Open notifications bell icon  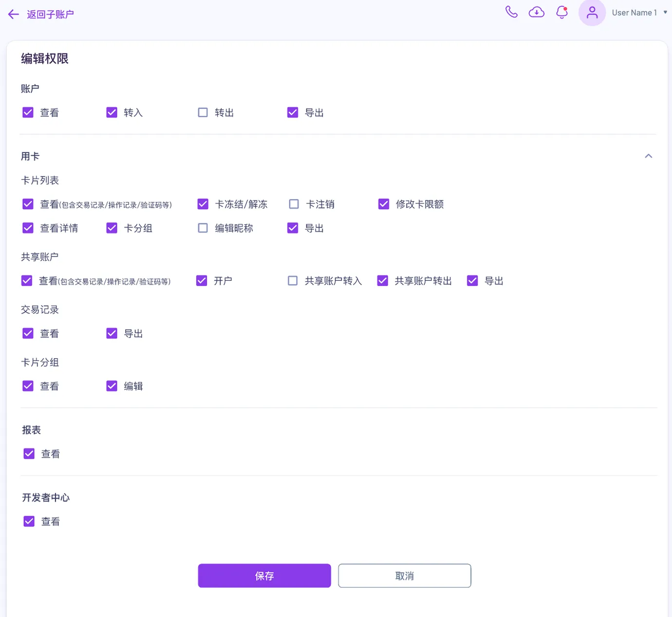tap(562, 12)
